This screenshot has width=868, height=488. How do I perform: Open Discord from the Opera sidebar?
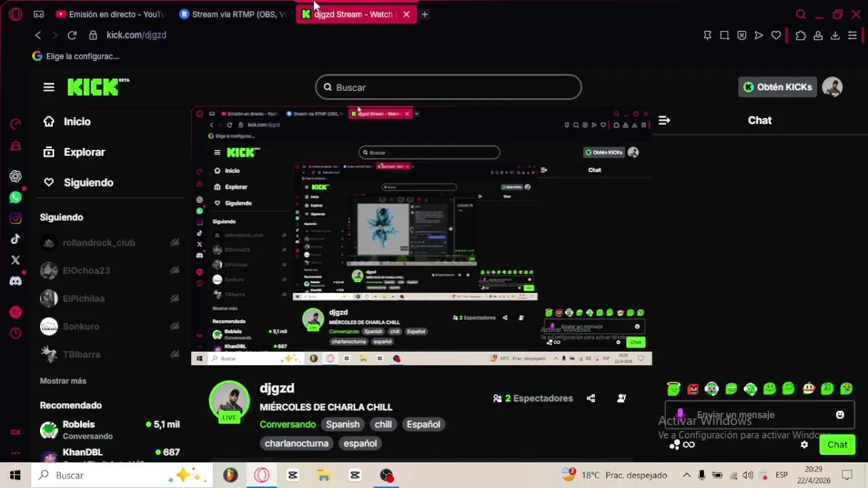click(16, 281)
